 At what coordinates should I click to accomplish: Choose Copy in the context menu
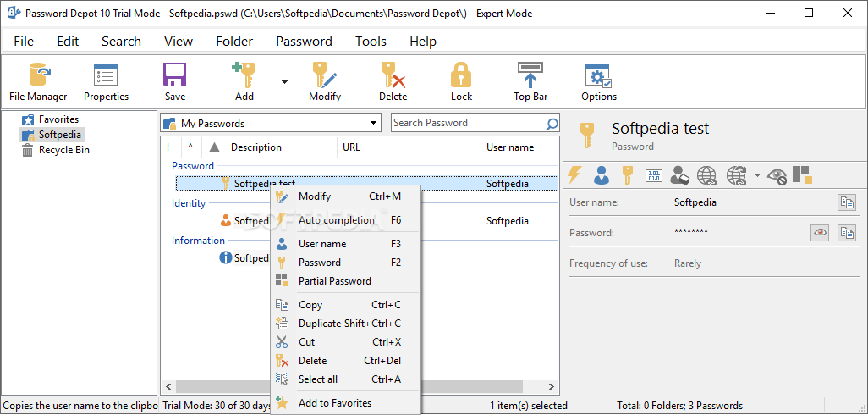pyautogui.click(x=345, y=305)
